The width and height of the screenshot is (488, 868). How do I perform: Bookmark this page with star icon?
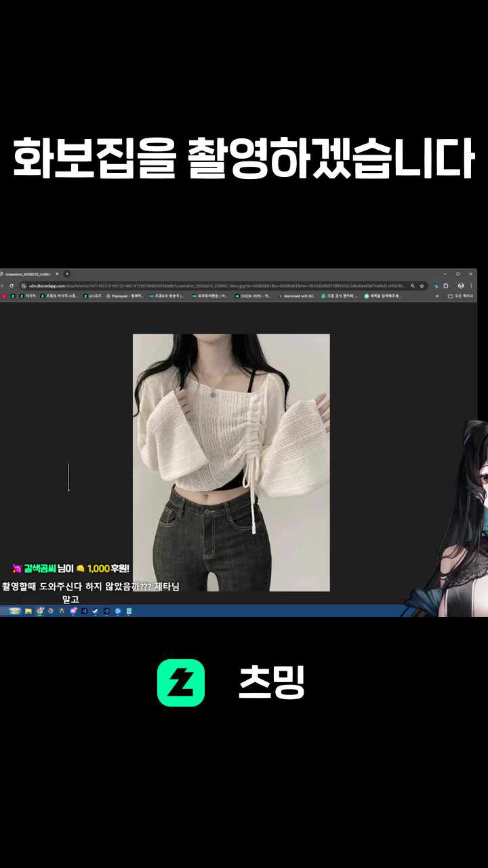pos(422,285)
